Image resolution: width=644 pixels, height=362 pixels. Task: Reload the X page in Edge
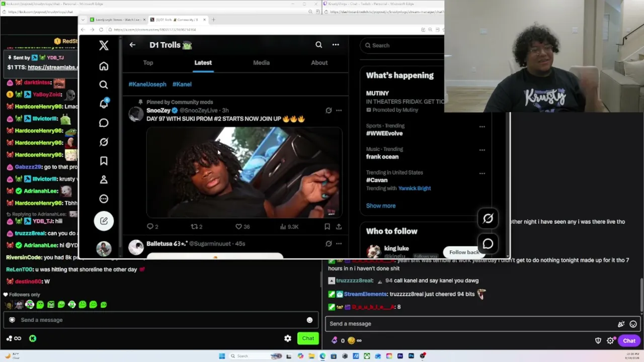(x=101, y=30)
